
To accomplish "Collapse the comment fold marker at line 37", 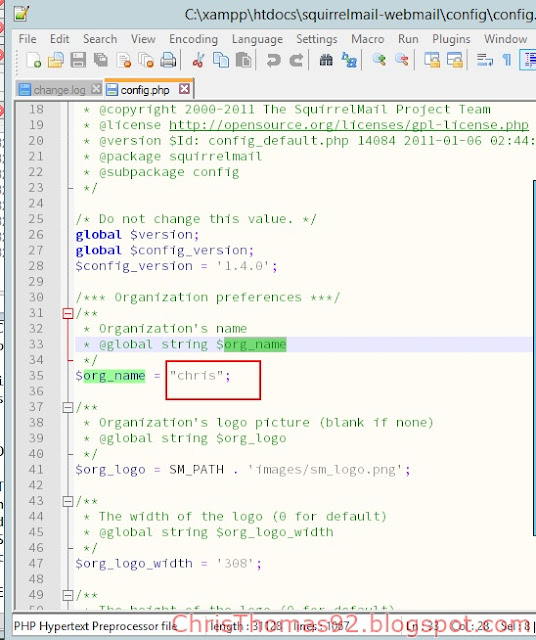I will click(68, 407).
